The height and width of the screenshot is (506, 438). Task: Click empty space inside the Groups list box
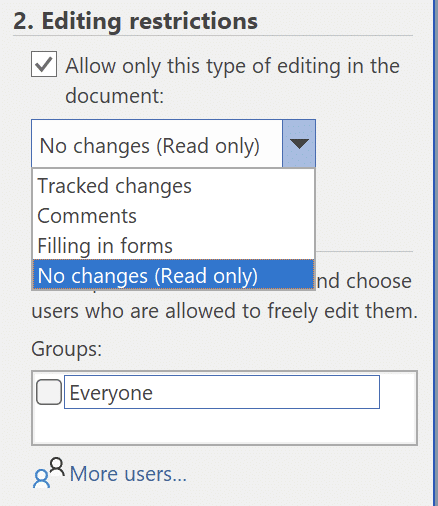pos(224,427)
